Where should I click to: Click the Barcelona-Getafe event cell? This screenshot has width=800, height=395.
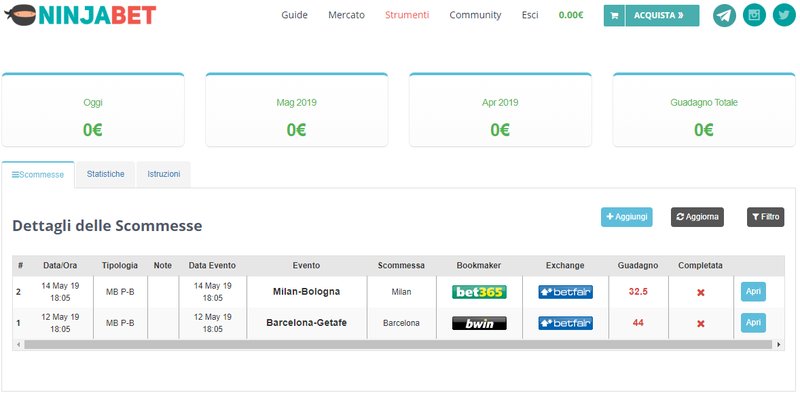point(307,323)
